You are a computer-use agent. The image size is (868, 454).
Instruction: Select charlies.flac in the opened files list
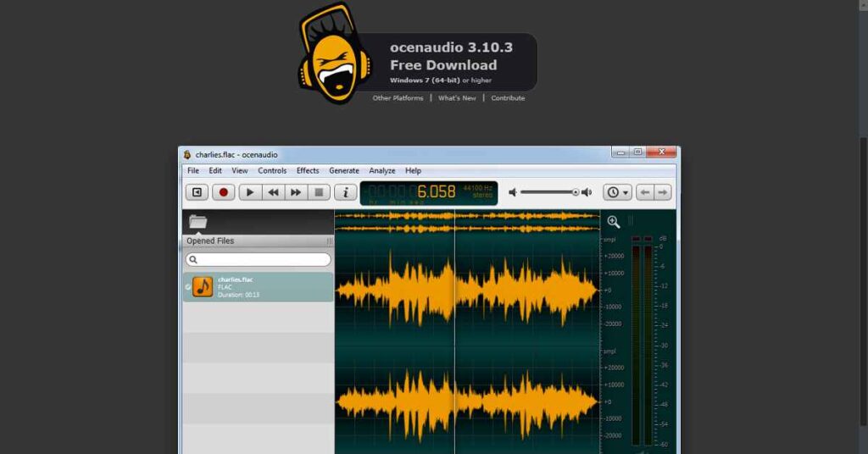[259, 287]
